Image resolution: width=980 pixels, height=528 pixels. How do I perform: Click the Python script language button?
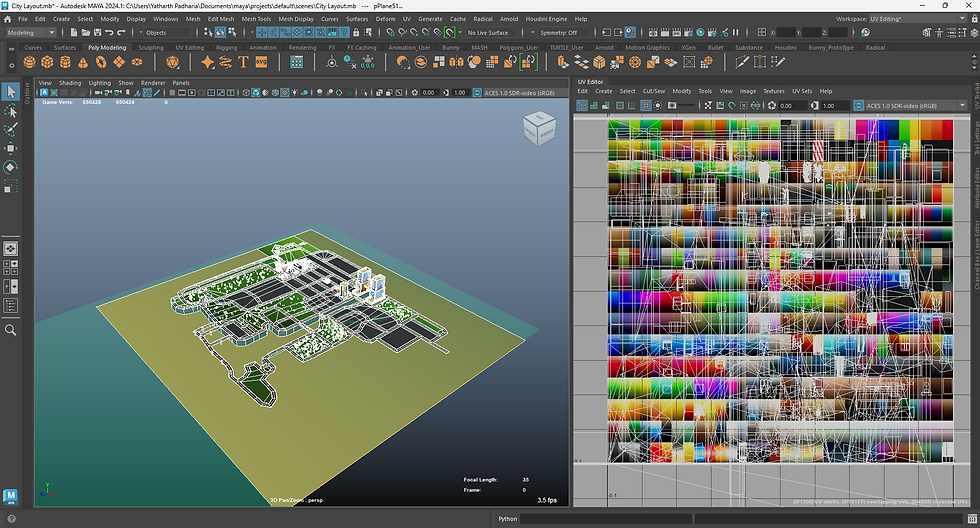508,519
